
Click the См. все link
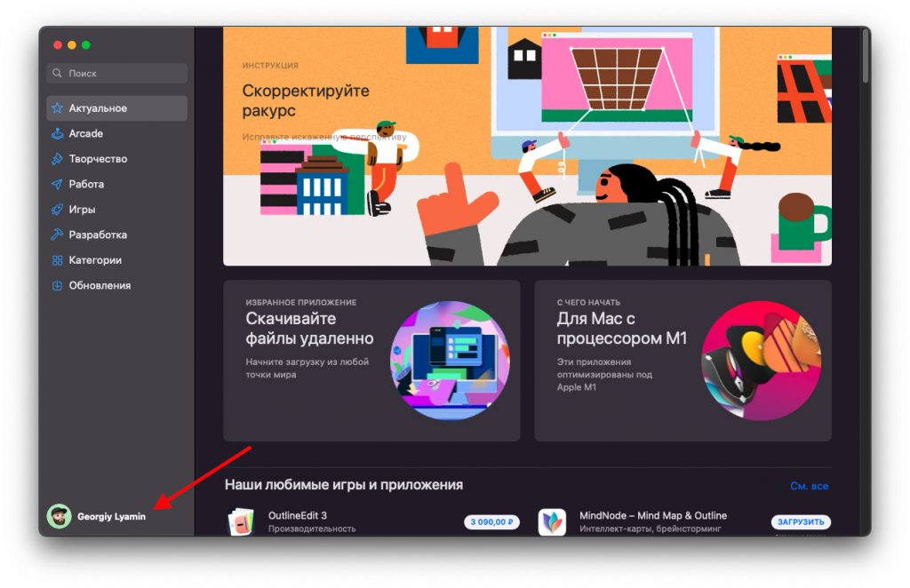click(x=809, y=486)
